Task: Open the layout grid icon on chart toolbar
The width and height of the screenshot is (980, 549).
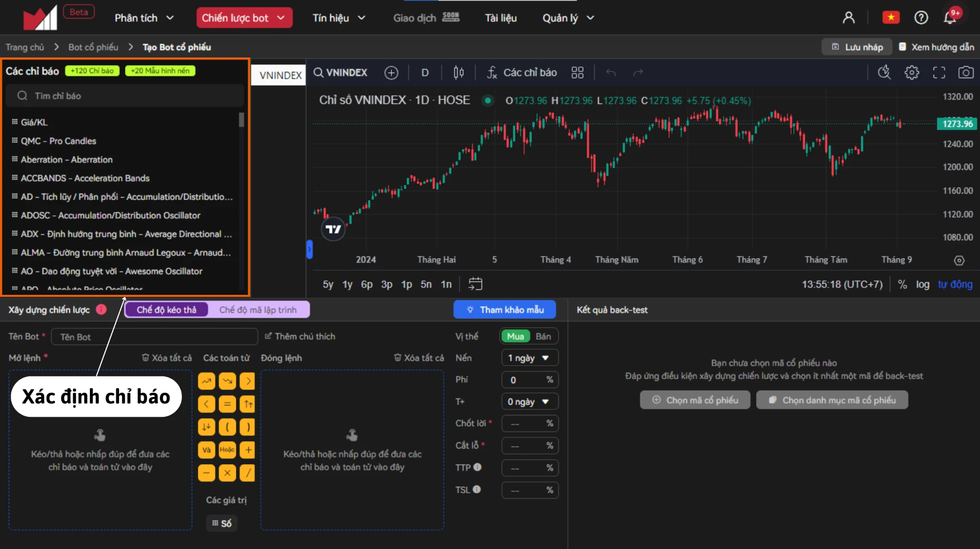Action: 578,73
